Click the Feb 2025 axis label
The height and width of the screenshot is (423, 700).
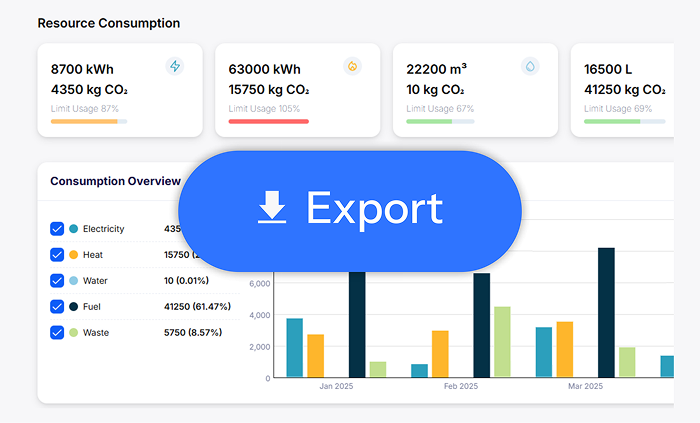tap(461, 386)
